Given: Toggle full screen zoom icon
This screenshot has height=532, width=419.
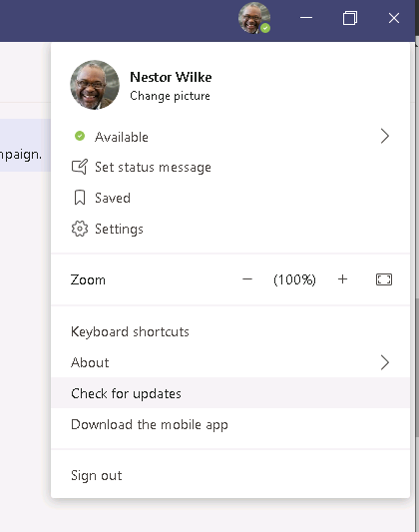Looking at the screenshot, I should pos(384,279).
